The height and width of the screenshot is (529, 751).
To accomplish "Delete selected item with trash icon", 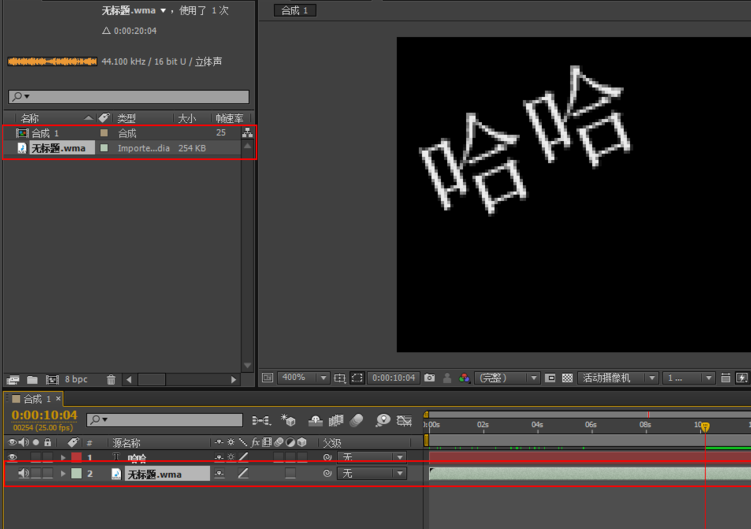I will coord(111,380).
